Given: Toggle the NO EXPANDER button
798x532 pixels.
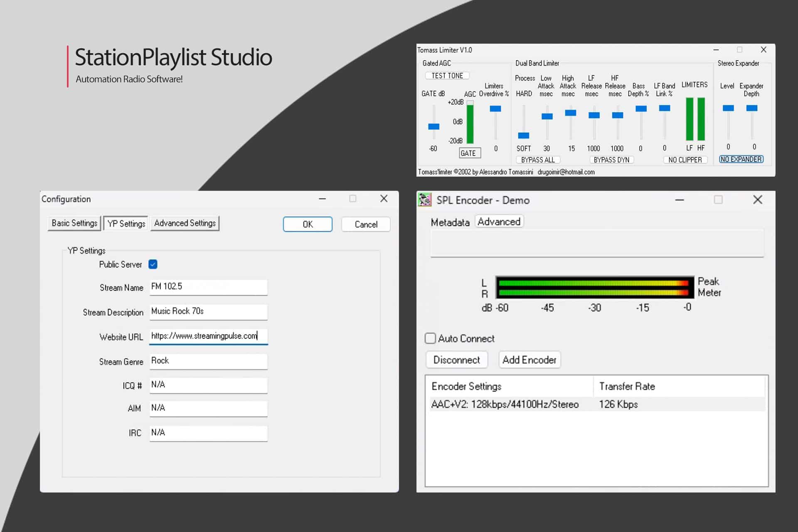Looking at the screenshot, I should (741, 159).
